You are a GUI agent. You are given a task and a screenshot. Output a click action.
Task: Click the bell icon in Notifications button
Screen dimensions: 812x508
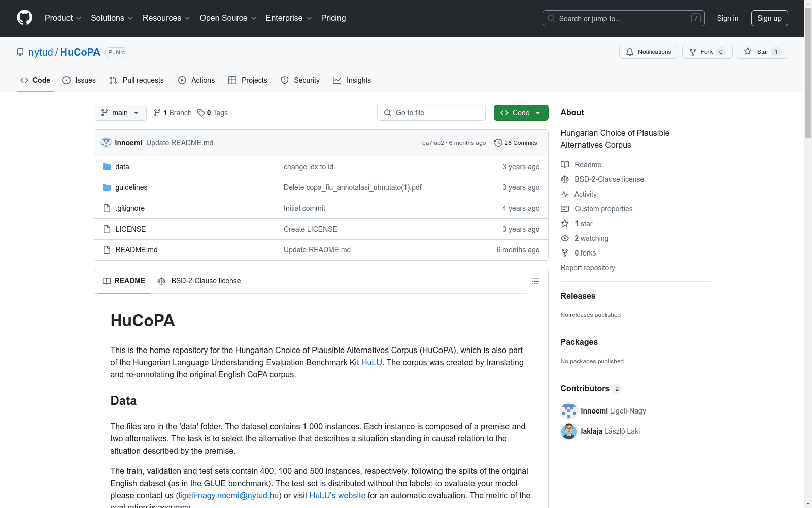pyautogui.click(x=630, y=52)
